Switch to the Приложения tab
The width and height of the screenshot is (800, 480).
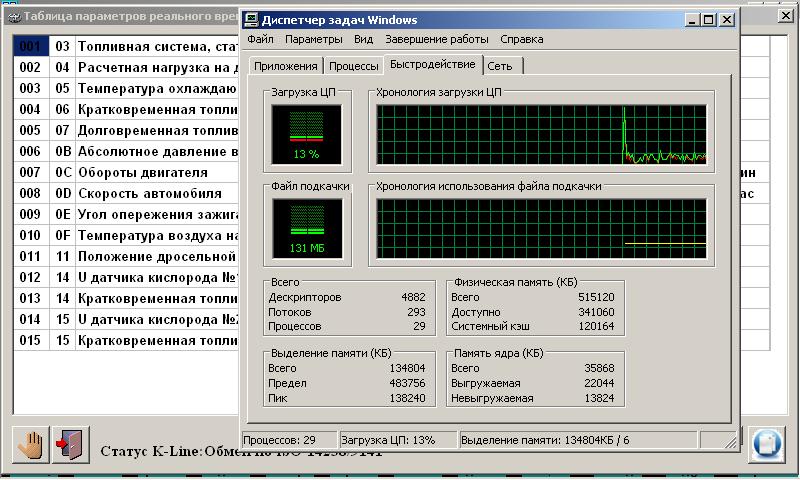[285, 66]
